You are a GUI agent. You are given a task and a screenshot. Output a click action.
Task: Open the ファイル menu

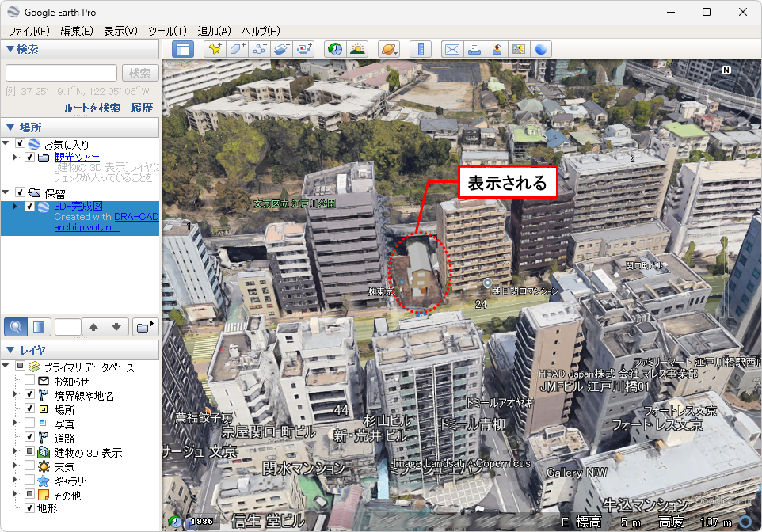click(x=29, y=31)
